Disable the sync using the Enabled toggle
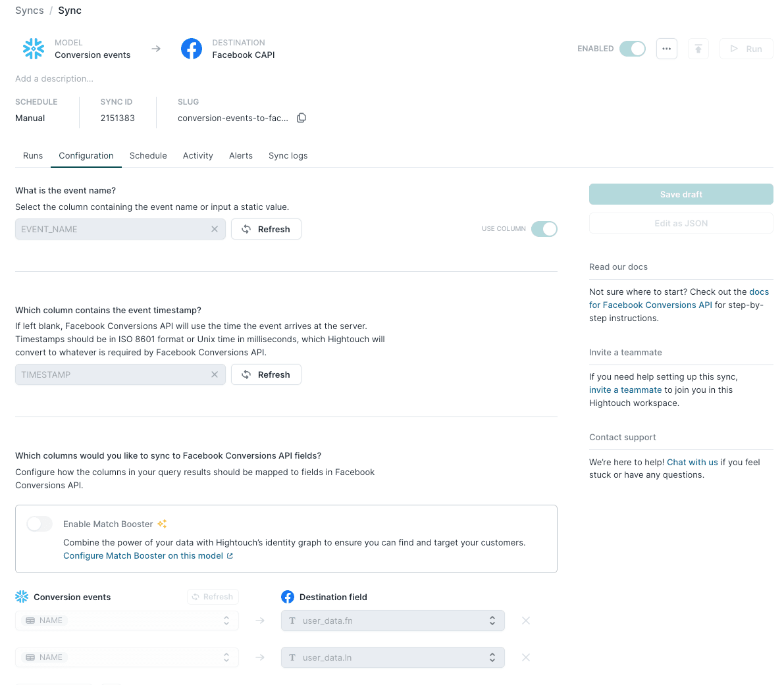This screenshot has width=784, height=685. 631,49
